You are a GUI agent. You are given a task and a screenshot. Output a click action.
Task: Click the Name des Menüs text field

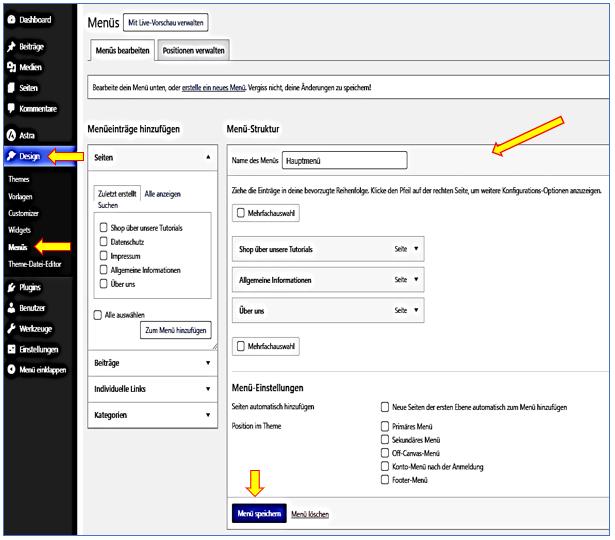[x=343, y=160]
